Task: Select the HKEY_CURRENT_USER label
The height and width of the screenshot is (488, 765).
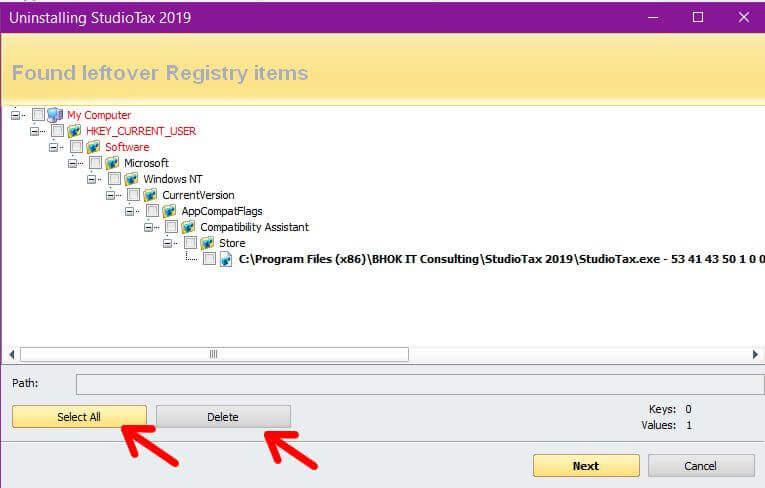Action: pyautogui.click(x=141, y=131)
